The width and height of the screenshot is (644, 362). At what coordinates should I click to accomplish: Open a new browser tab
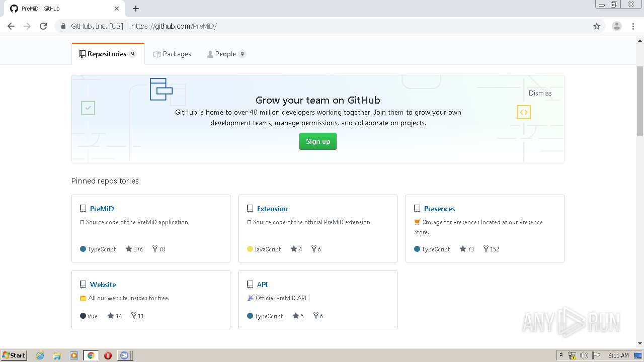(136, 9)
